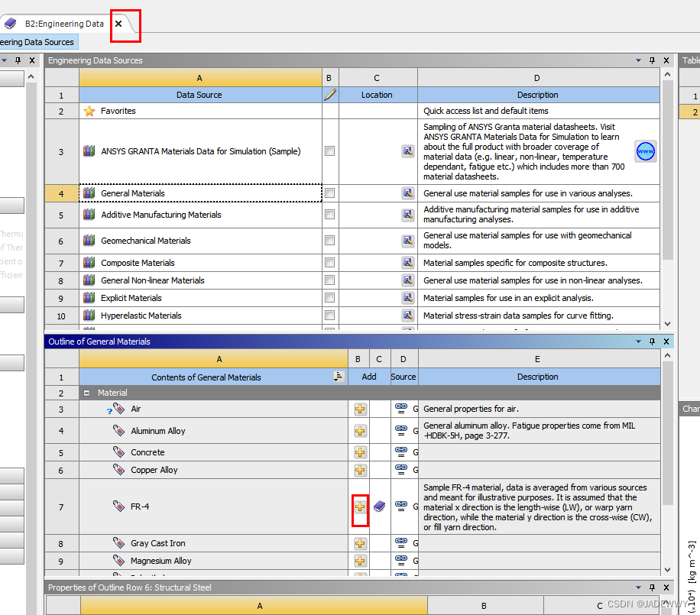Check the Explicit Materials edit box
The image size is (700, 615).
(x=329, y=298)
